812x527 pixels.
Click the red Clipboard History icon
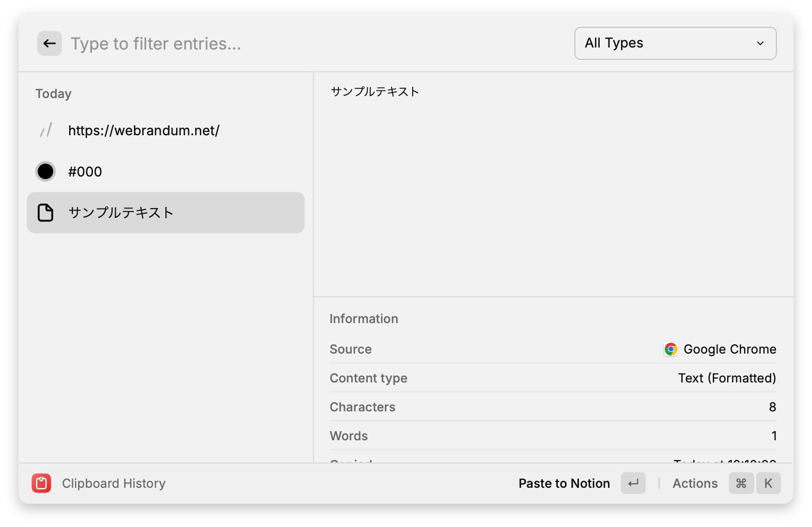(x=41, y=484)
